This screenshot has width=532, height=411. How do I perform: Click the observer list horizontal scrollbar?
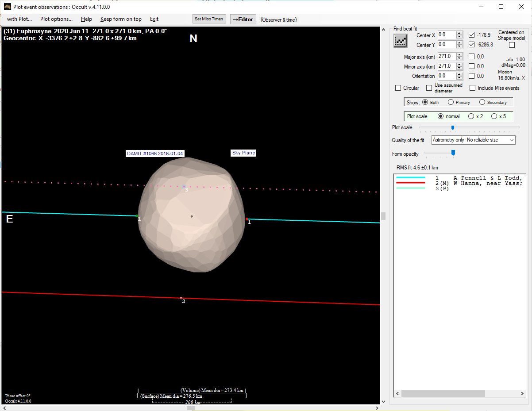point(443,393)
